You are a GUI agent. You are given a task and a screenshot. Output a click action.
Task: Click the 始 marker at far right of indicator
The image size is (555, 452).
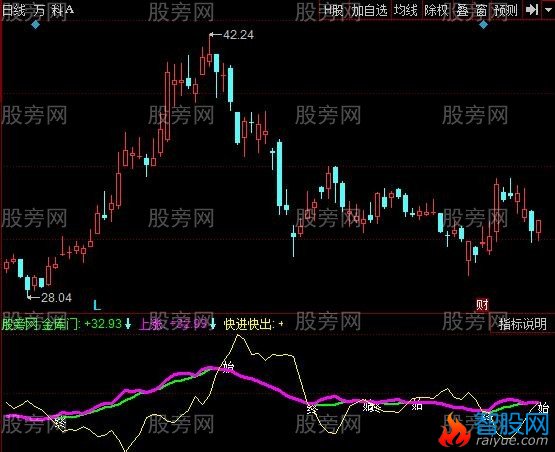pos(543,408)
